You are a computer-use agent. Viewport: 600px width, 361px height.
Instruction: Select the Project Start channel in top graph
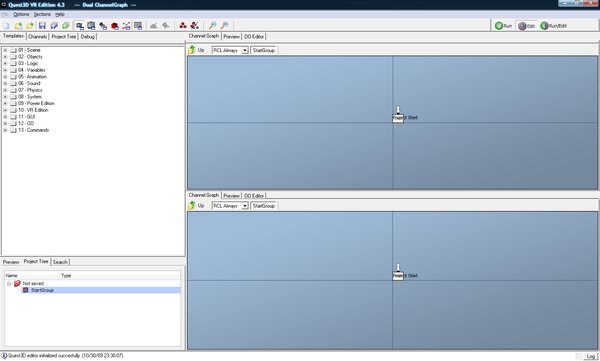pos(398,118)
